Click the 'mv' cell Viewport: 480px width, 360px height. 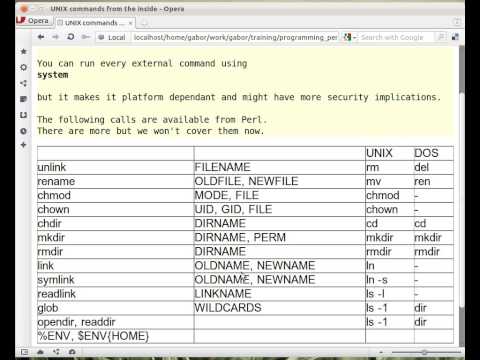click(390, 181)
